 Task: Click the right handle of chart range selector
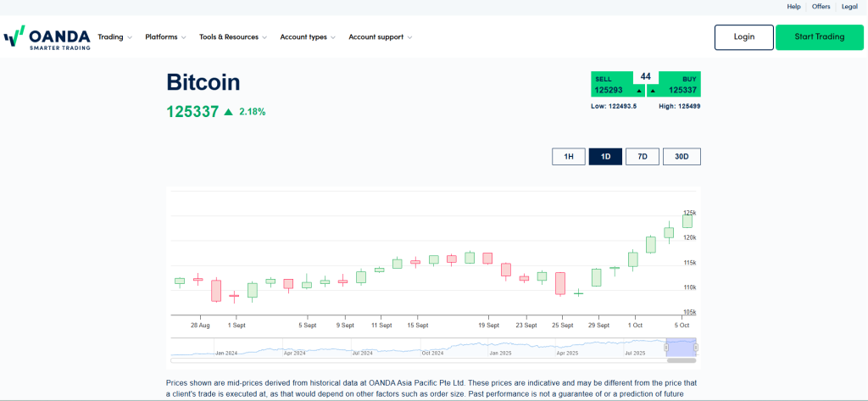point(696,348)
